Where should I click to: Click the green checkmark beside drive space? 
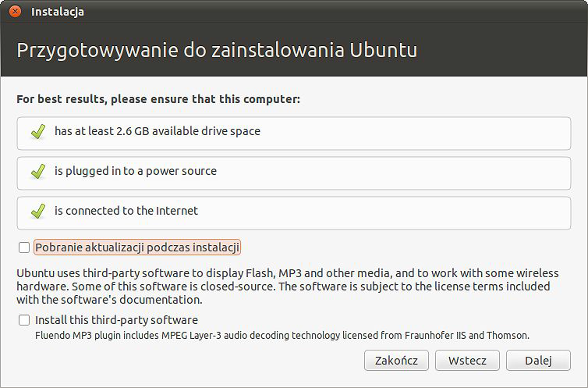pos(38,132)
